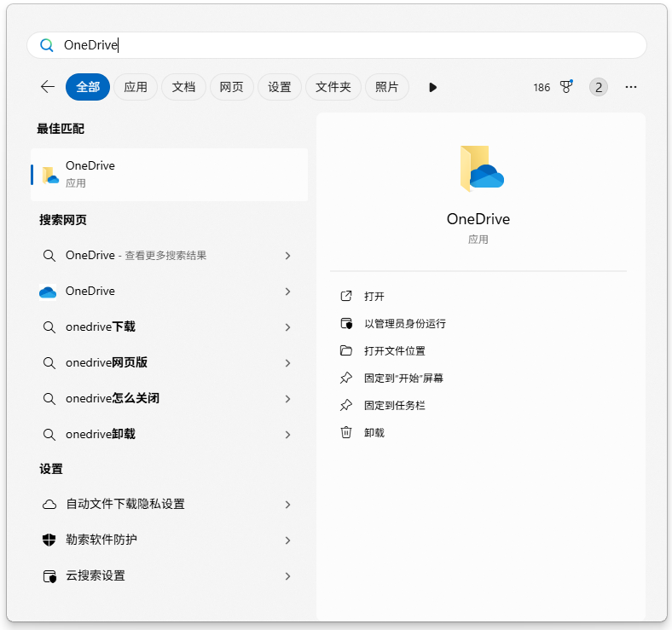Viewport: 672px width, 630px height.
Task: Expand chevron for onedrive卸载
Action: tap(288, 435)
